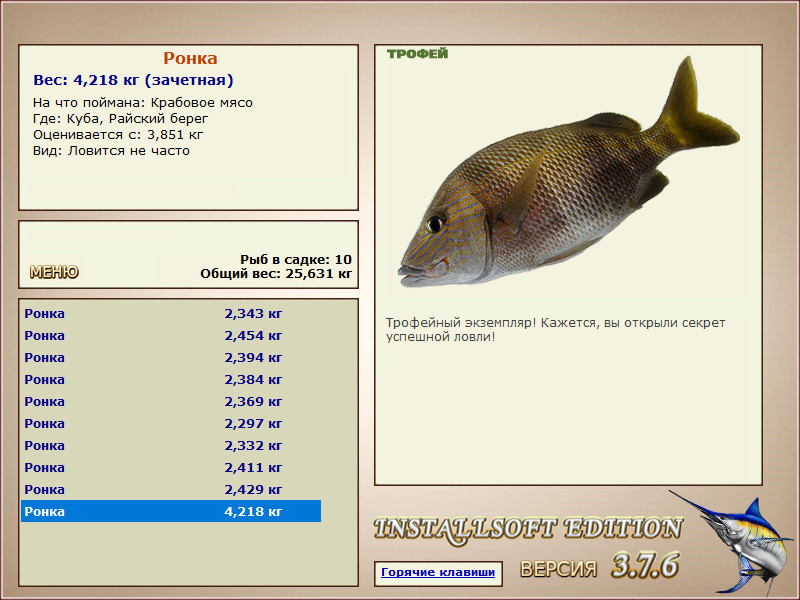The width and height of the screenshot is (800, 600).
Task: Click the ТРОФЕЙ label
Action: [x=417, y=54]
